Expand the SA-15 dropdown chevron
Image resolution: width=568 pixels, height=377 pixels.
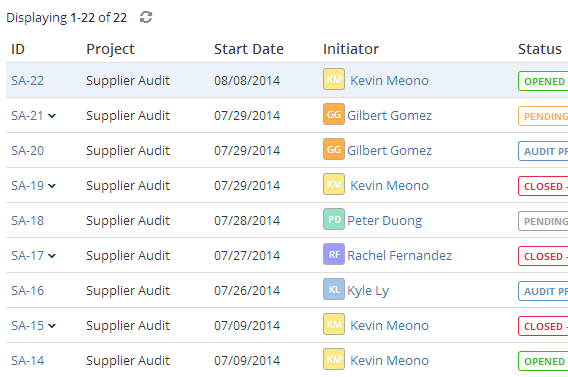pos(52,326)
